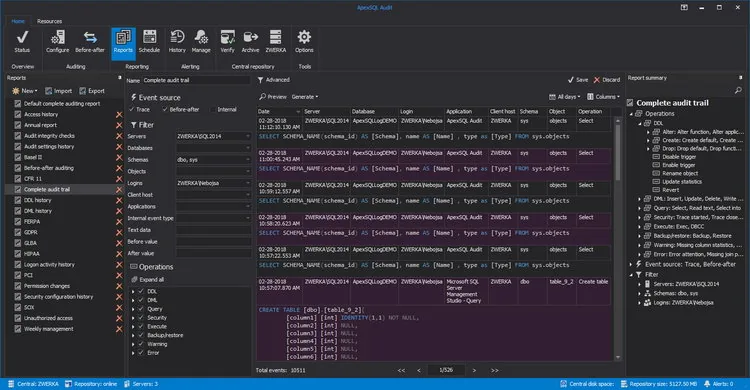Open the Servers filter dropdown
The image size is (750, 390).
[x=213, y=136]
